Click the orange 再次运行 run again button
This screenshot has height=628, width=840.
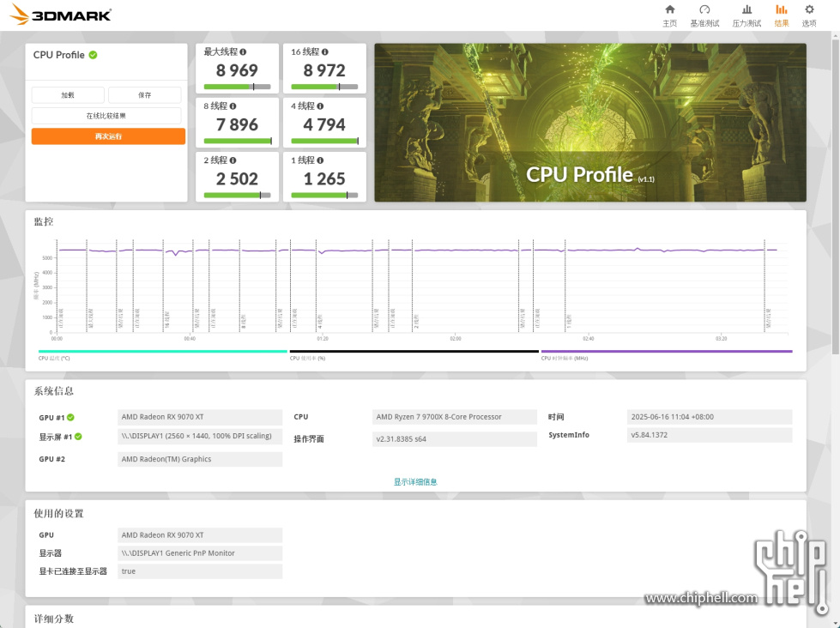click(108, 136)
